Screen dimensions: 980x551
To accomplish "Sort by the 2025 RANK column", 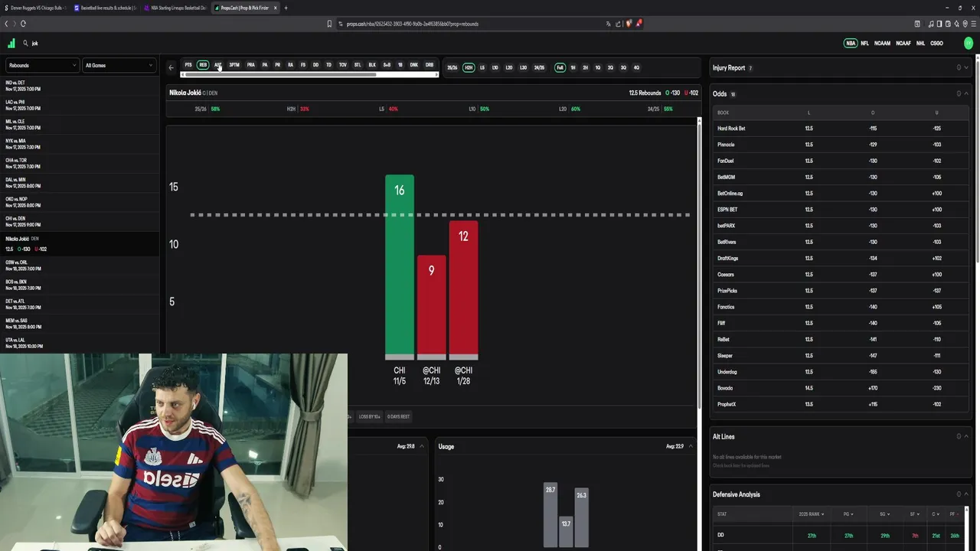I will click(x=812, y=514).
